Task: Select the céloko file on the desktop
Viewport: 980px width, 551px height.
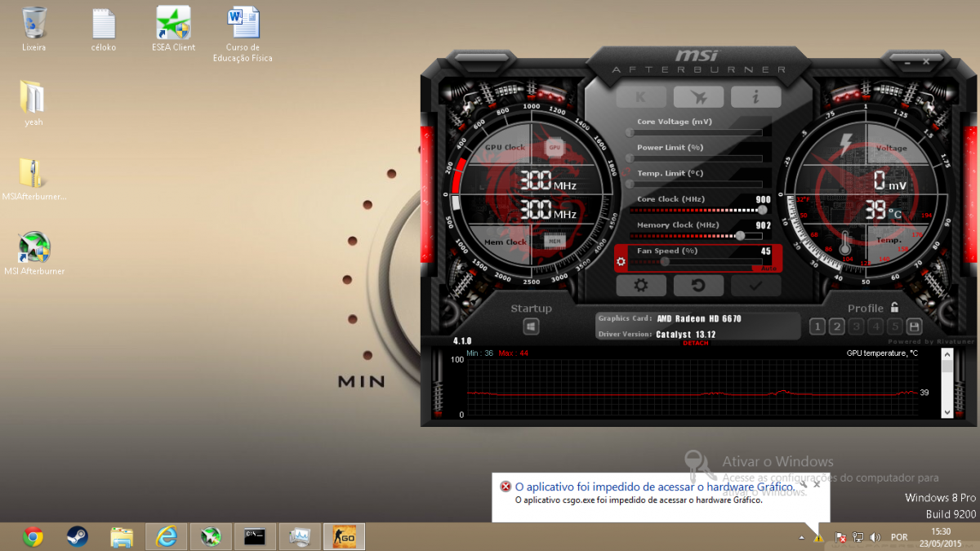Action: point(104,29)
